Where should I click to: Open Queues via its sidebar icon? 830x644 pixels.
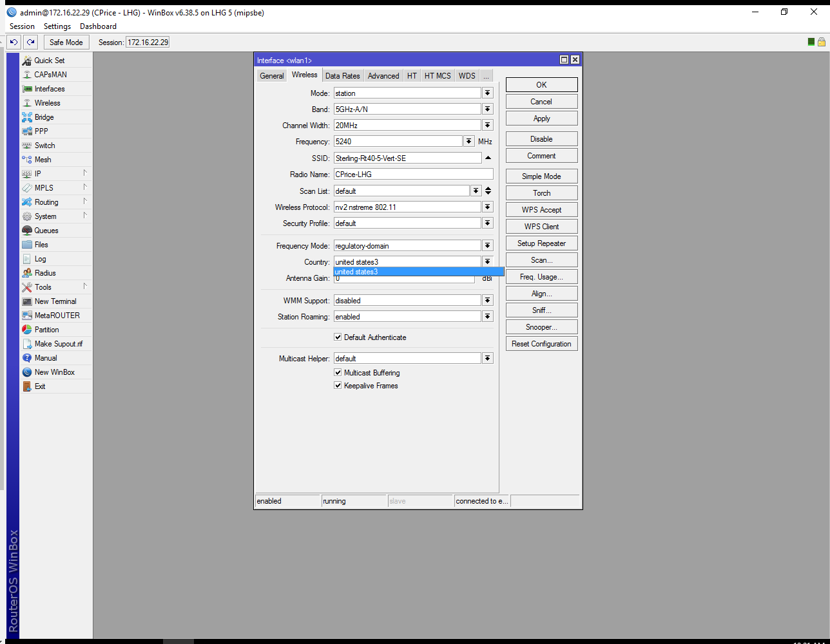coord(27,231)
